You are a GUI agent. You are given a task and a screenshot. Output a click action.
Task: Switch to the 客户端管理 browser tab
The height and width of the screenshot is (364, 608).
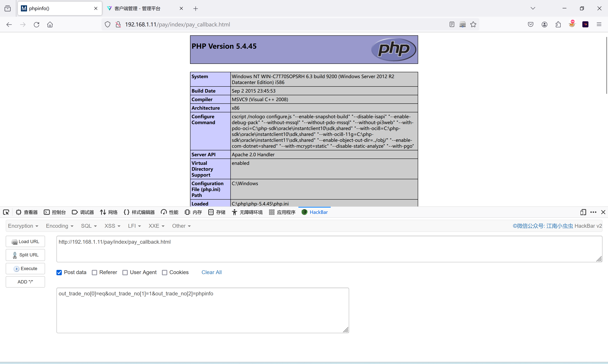coord(137,9)
